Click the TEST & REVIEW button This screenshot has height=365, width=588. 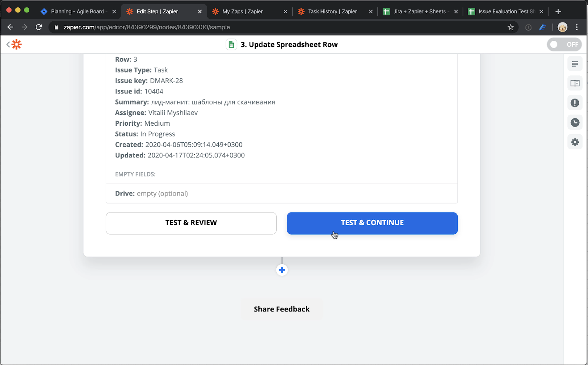[x=191, y=223]
